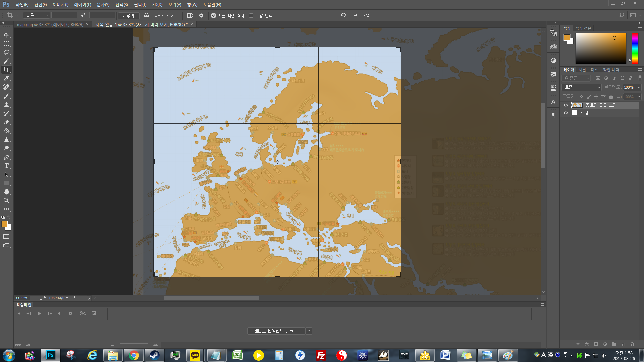The image size is (644, 362).
Task: Select the Horizontal Type tool
Action: (x=6, y=166)
